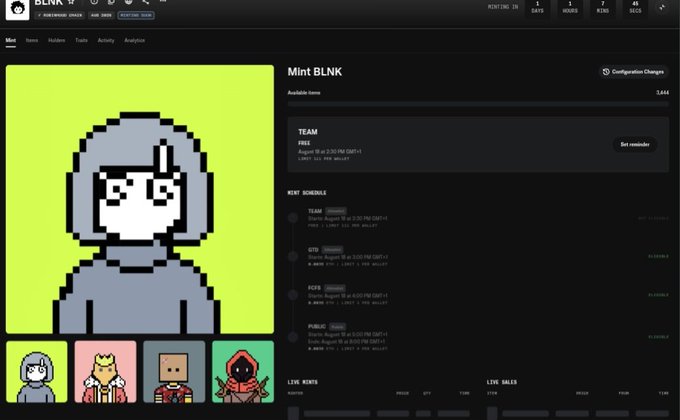Click the Available items progress bar
This screenshot has height=420, width=680.
pos(478,104)
